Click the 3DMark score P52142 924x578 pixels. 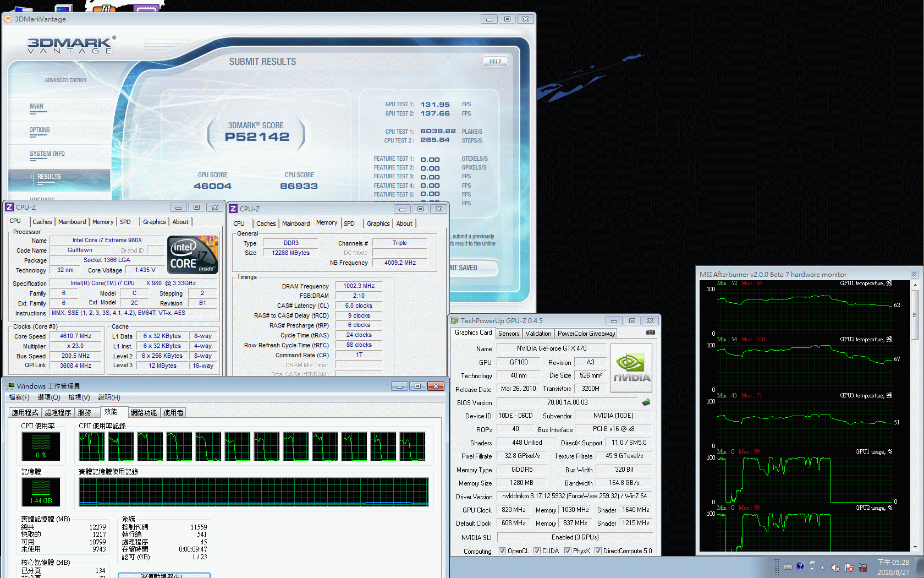tap(257, 137)
